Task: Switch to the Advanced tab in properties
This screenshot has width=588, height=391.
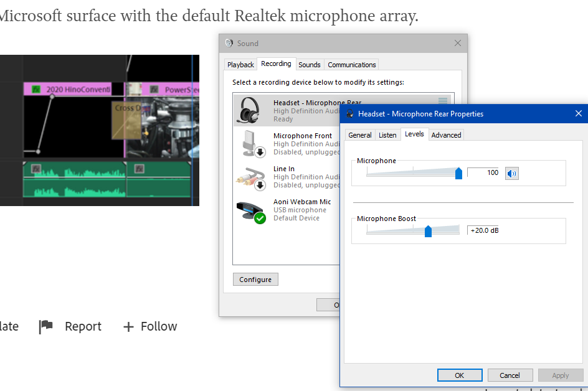Action: pyautogui.click(x=446, y=134)
